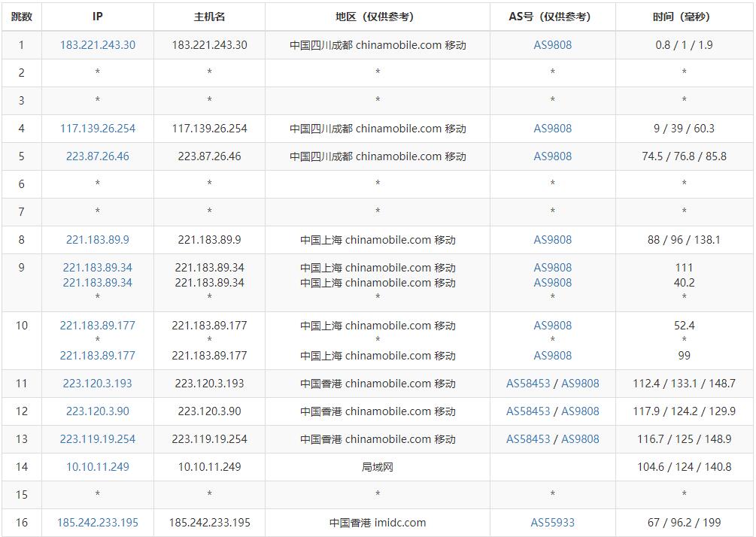The height and width of the screenshot is (537, 756).
Task: Click the 主机名 column header
Action: (209, 17)
